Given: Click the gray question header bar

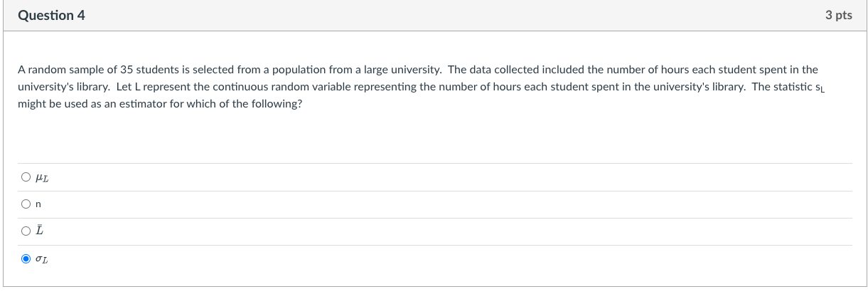Looking at the screenshot, I should pyautogui.click(x=434, y=16).
